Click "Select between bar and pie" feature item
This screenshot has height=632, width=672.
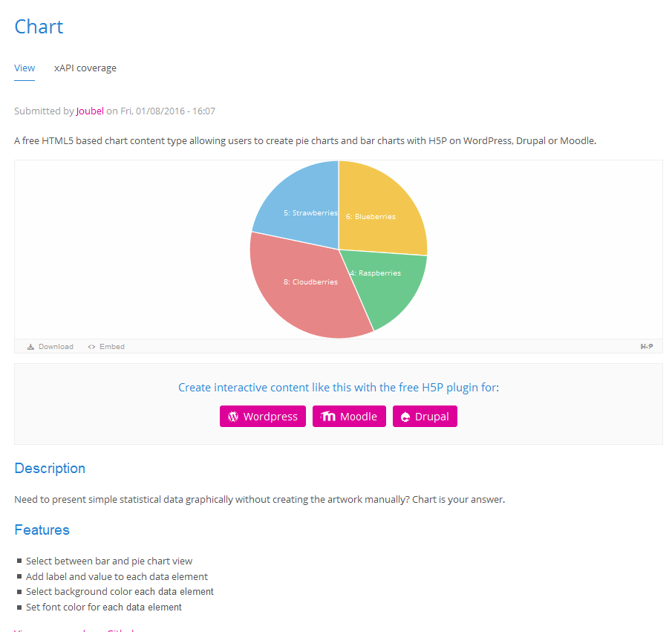pyautogui.click(x=109, y=561)
